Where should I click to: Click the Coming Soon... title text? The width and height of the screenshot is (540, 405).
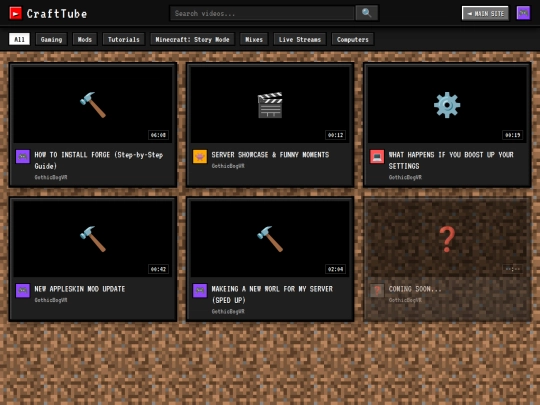tap(415, 289)
